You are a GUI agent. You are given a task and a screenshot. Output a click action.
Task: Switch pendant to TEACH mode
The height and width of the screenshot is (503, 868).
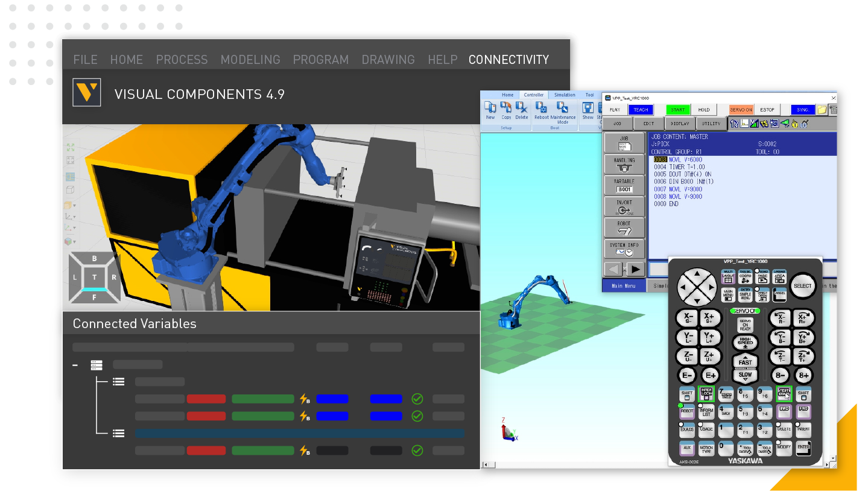[x=641, y=110]
